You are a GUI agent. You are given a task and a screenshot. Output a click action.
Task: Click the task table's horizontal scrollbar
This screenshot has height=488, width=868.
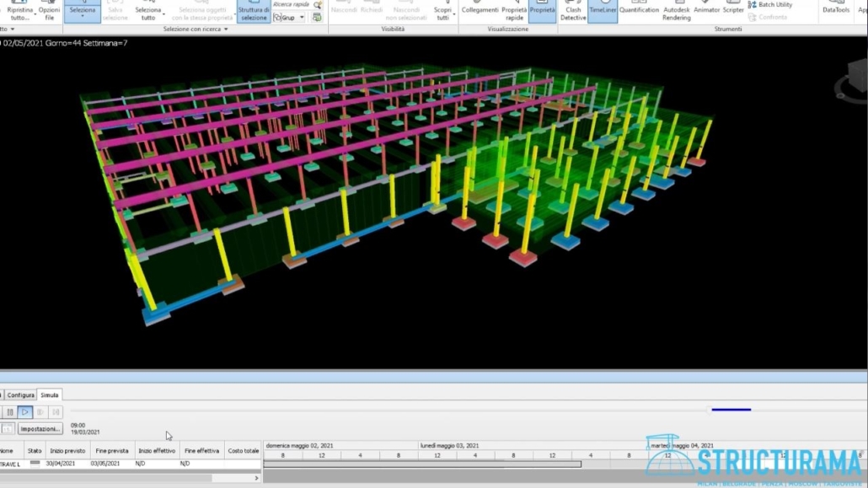click(x=106, y=478)
